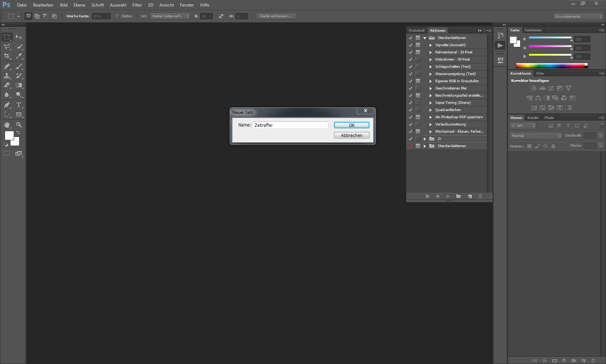
Task: Click the Name field containing Zeitraffer
Action: [x=290, y=125]
